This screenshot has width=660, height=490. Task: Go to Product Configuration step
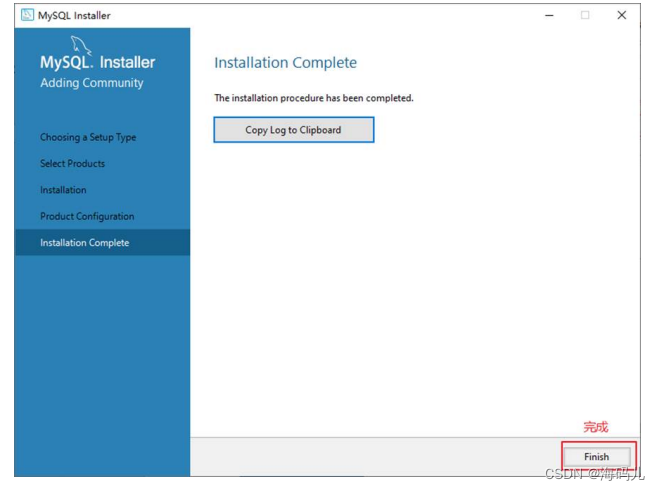click(x=87, y=216)
